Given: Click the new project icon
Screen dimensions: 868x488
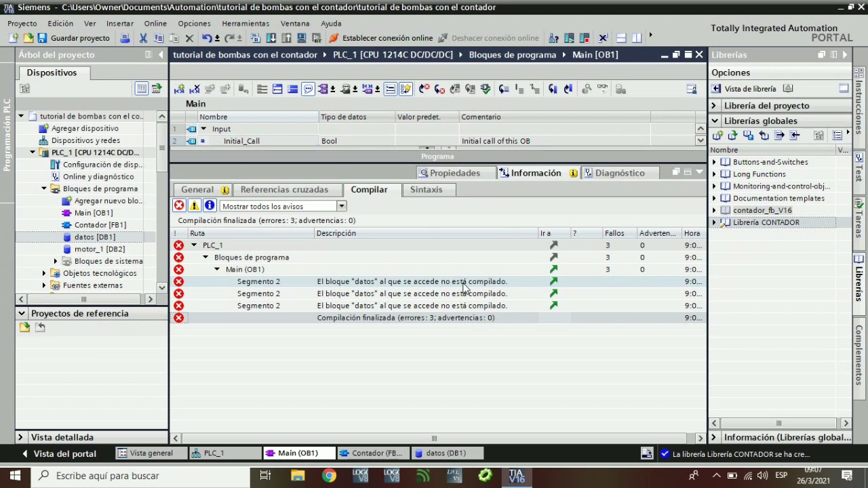Looking at the screenshot, I should pyautogui.click(x=14, y=38).
